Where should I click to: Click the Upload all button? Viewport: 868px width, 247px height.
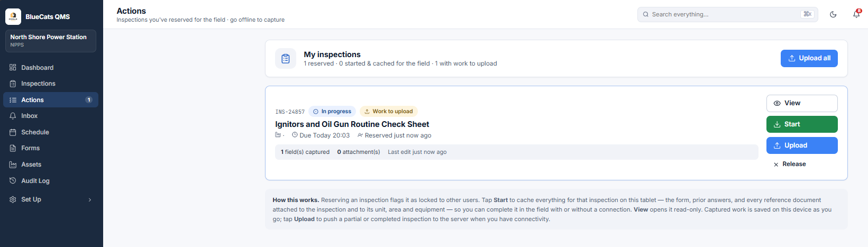809,58
